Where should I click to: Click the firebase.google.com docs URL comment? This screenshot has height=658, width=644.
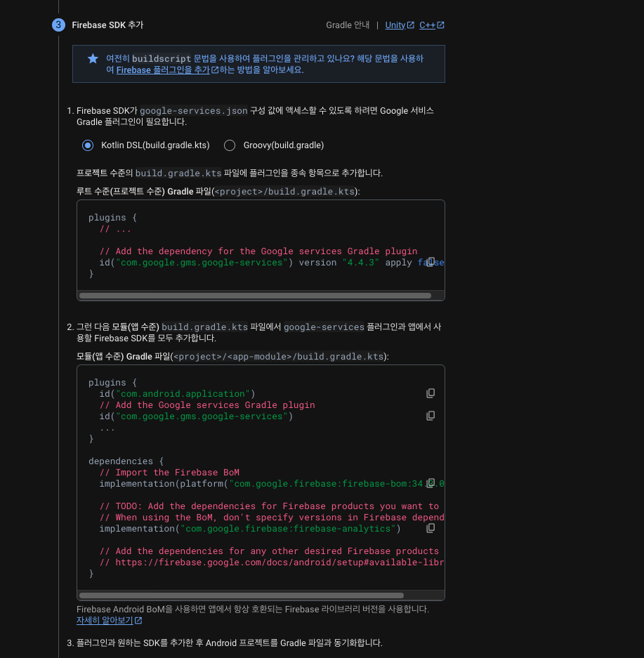(x=272, y=562)
